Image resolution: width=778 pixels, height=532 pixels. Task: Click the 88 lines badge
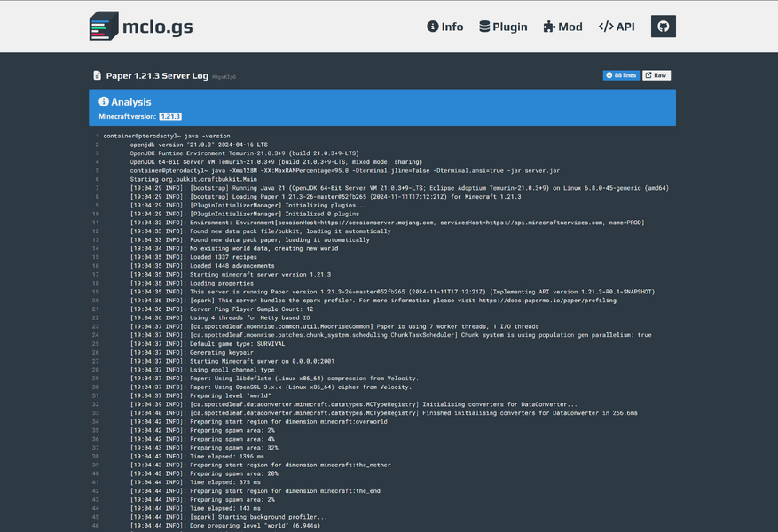(621, 75)
